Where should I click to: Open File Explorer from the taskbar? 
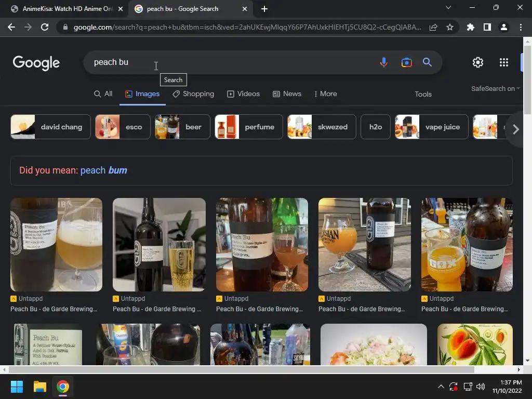click(39, 387)
